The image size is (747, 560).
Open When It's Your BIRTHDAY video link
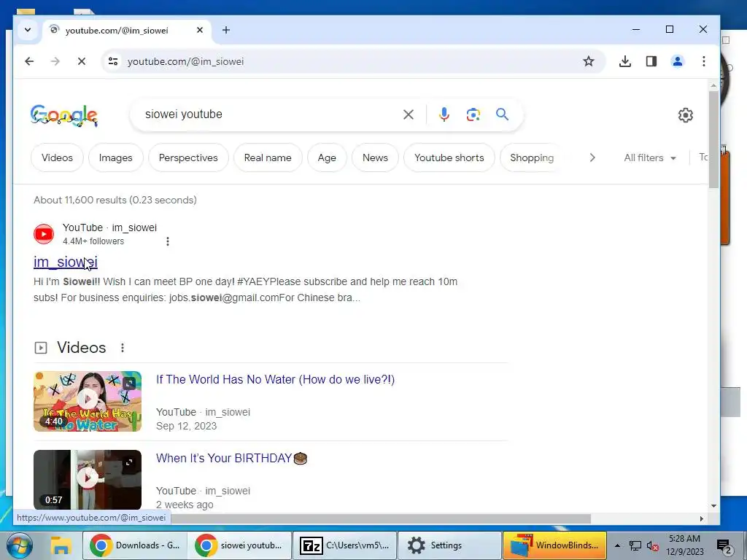(x=231, y=458)
